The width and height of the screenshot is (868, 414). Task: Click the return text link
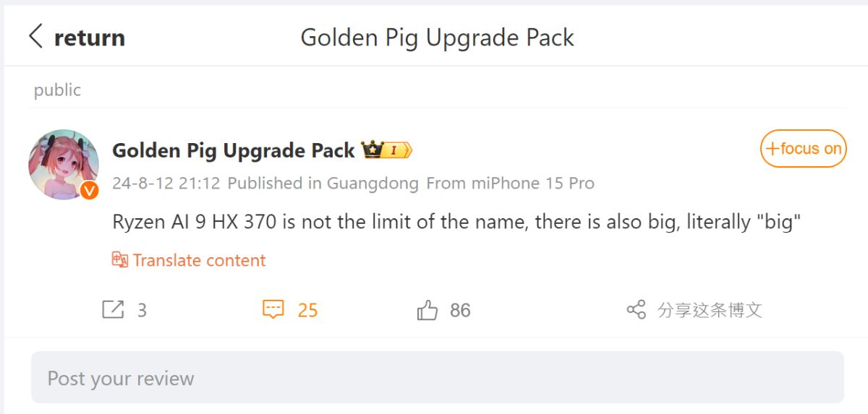[90, 37]
